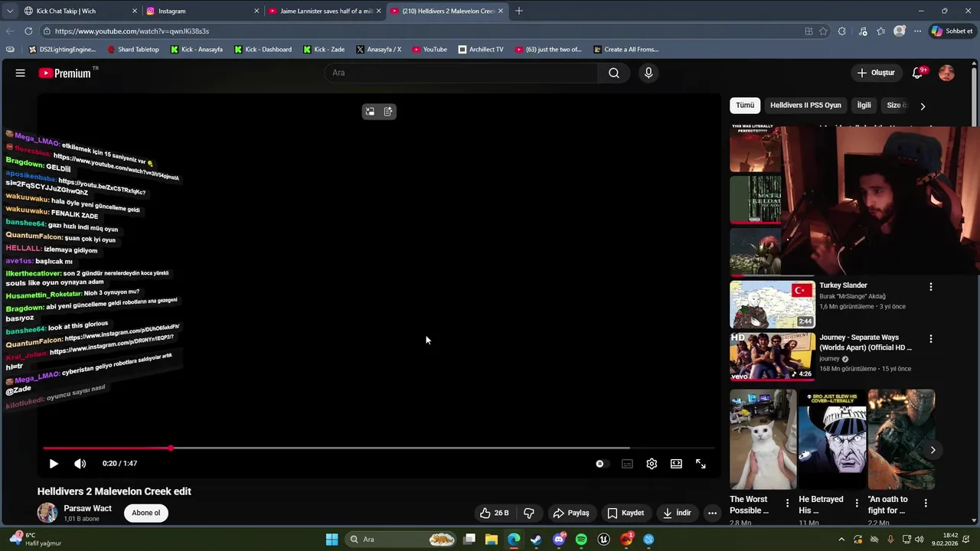Dislike the Helldivers video
The height and width of the screenshot is (551, 980).
(x=529, y=513)
